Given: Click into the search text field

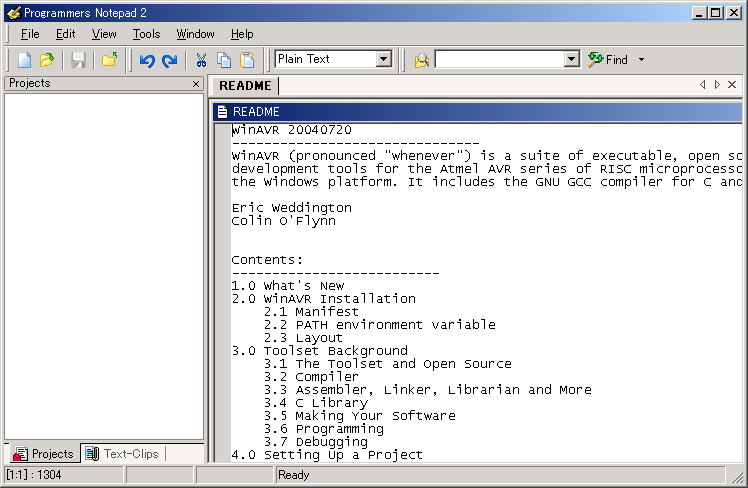Looking at the screenshot, I should tap(500, 59).
